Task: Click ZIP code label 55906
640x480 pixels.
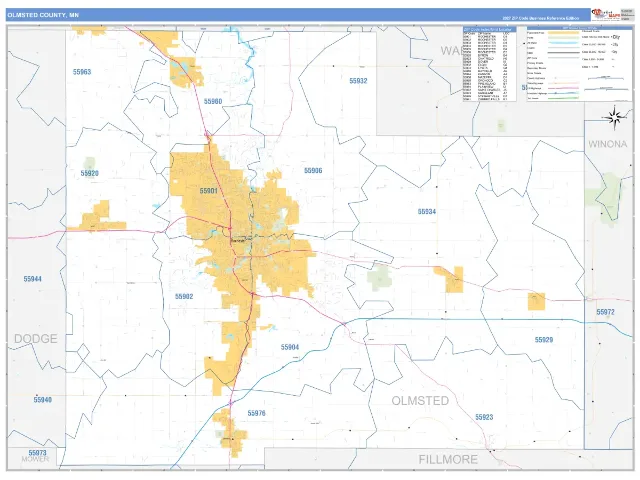Action: 313,171
